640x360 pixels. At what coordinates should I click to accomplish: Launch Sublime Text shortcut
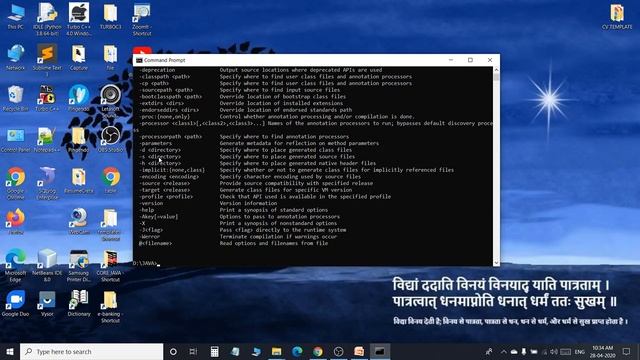[x=47, y=59]
